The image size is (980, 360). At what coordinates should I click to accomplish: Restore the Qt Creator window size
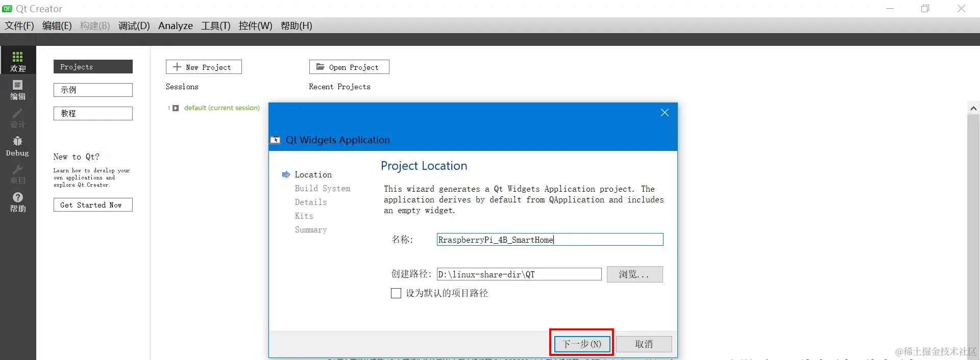click(x=925, y=9)
